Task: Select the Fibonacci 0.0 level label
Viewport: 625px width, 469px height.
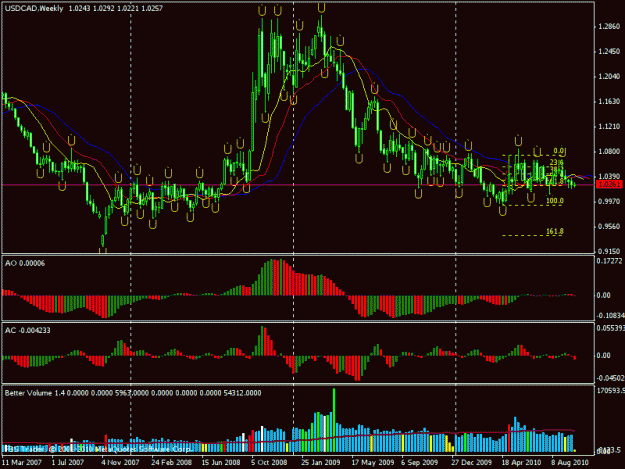Action: click(559, 151)
